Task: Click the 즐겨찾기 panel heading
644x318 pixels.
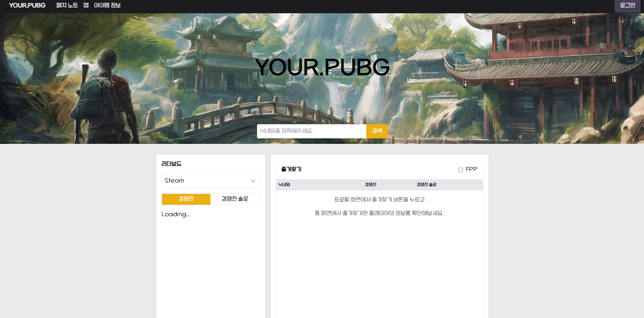Action: point(291,169)
